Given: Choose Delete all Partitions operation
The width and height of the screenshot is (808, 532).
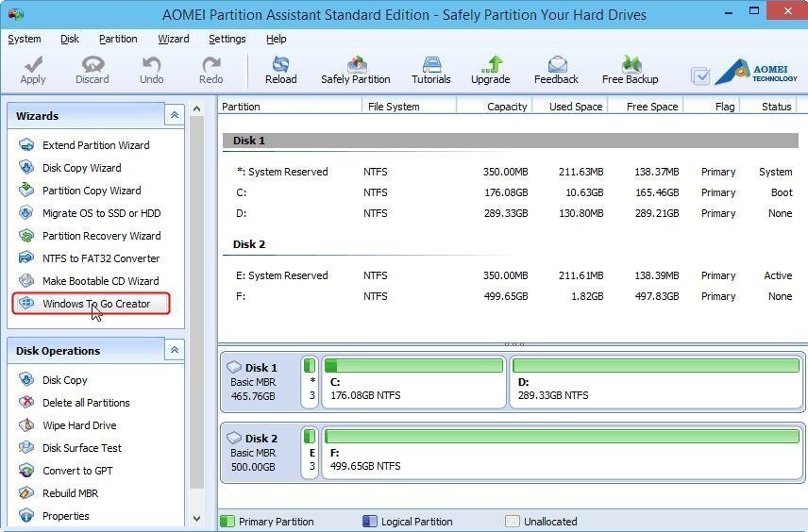Looking at the screenshot, I should click(x=76, y=403).
